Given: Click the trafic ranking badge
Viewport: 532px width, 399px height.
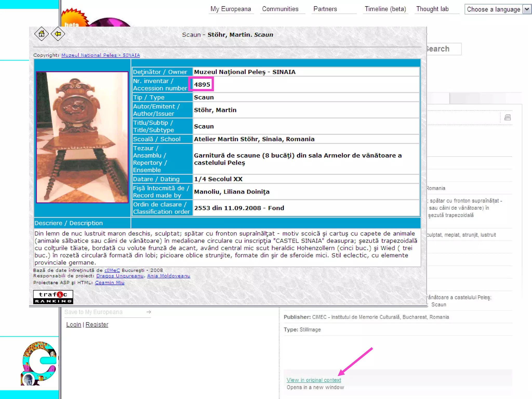Looking at the screenshot, I should tap(53, 297).
